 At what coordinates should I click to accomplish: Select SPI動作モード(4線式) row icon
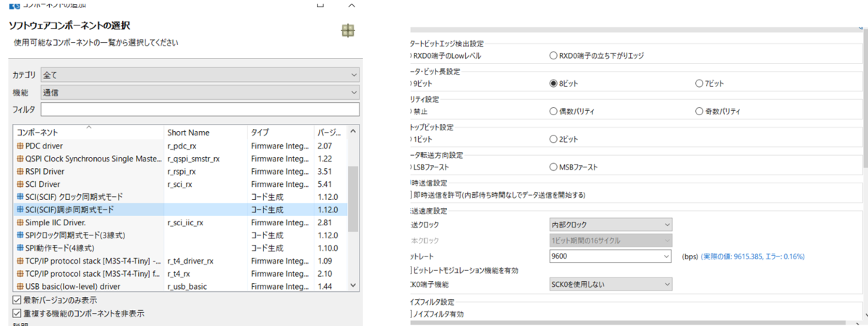(x=20, y=248)
